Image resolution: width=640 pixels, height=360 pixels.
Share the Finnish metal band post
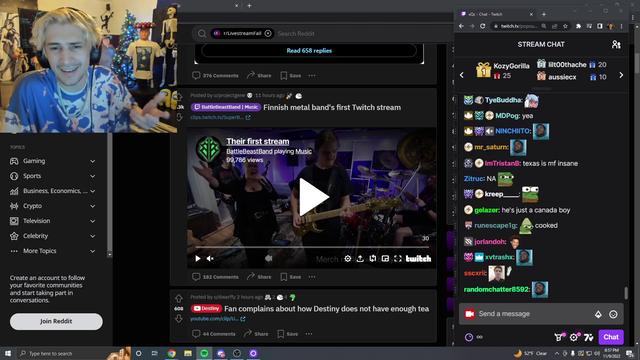[259, 277]
